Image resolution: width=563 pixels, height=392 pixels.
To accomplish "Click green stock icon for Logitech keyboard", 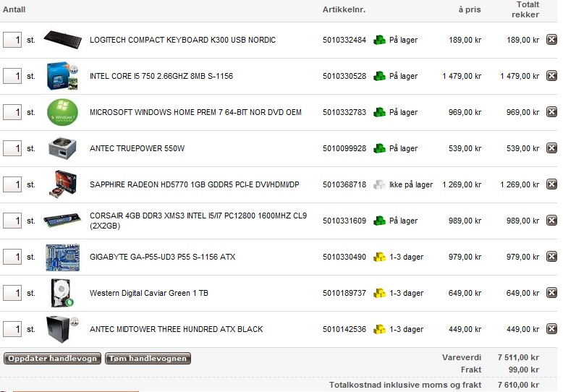I will (x=379, y=40).
